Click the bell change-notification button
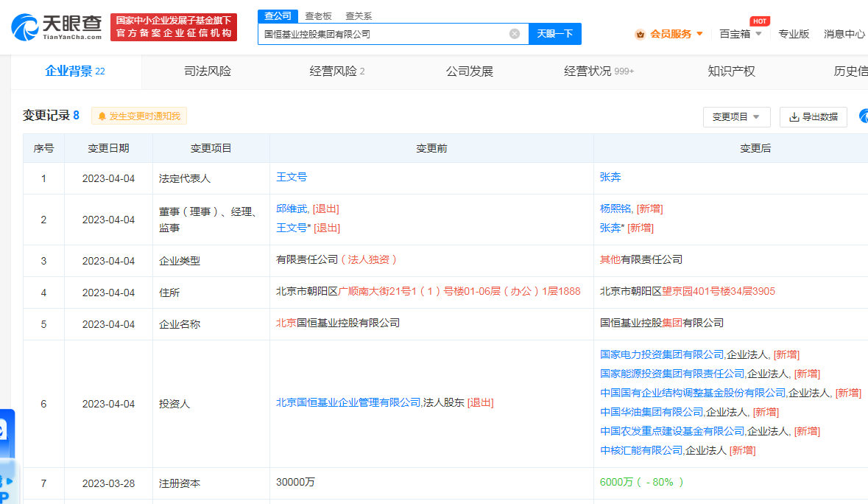 (138, 116)
